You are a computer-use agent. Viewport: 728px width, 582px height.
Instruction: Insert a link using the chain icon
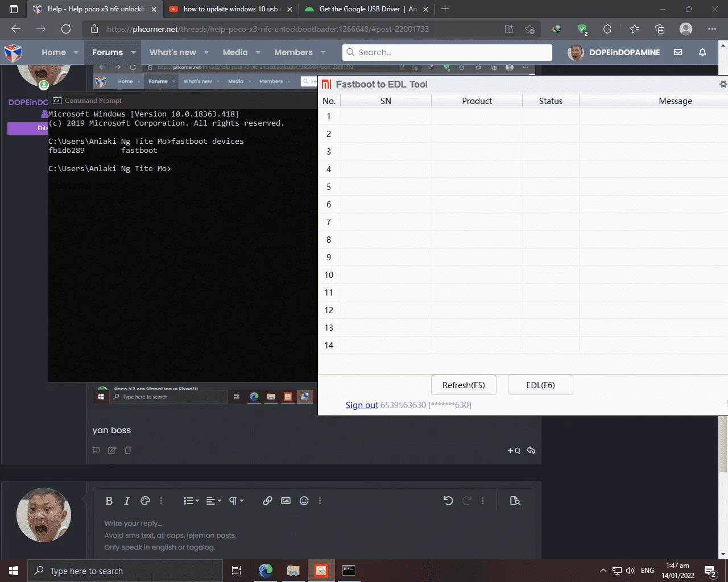(267, 501)
